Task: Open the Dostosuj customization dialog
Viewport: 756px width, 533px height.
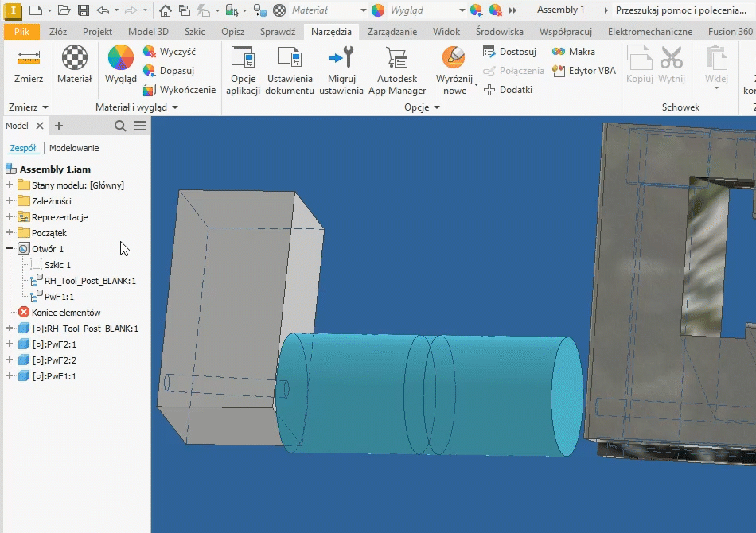Action: [x=509, y=51]
